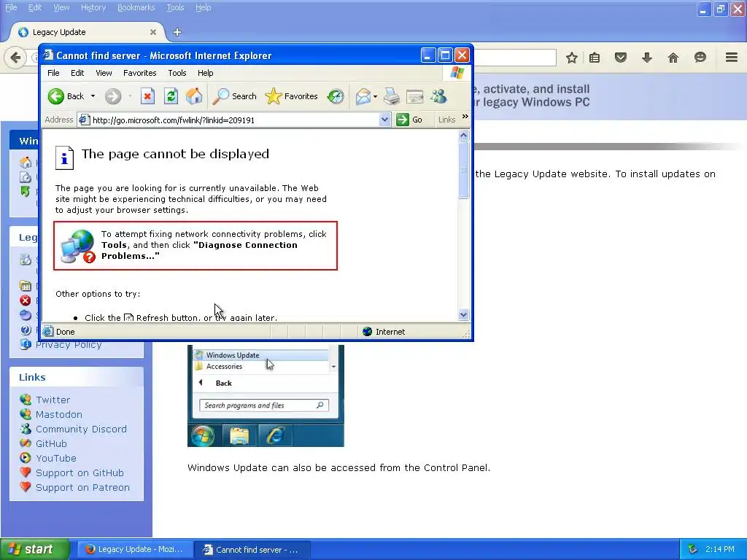The image size is (747, 560).
Task: Stop page loading with red X icon
Action: (x=147, y=96)
